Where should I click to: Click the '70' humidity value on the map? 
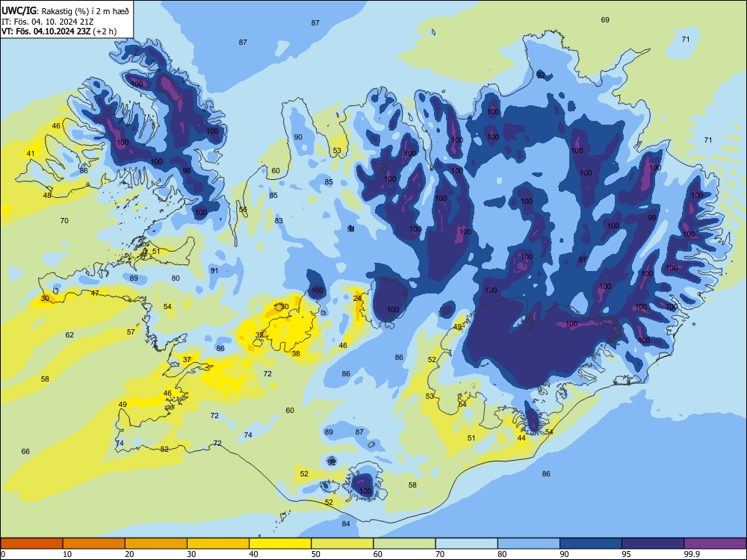point(64,220)
